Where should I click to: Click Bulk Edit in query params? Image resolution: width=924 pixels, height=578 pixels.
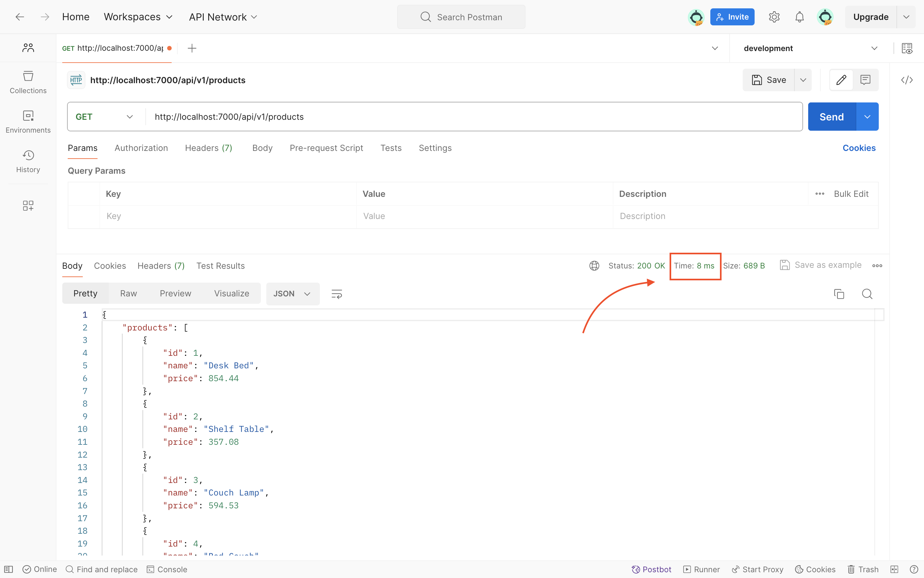[851, 194]
